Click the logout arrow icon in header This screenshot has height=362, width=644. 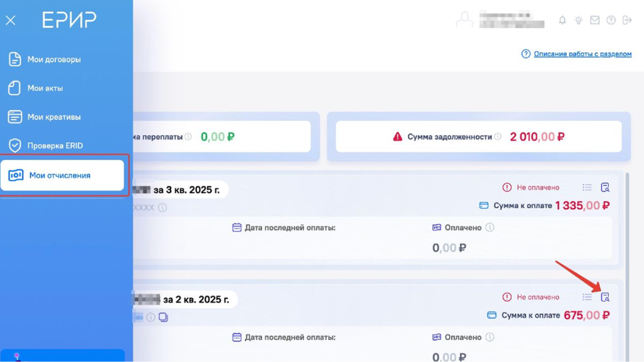click(x=628, y=20)
